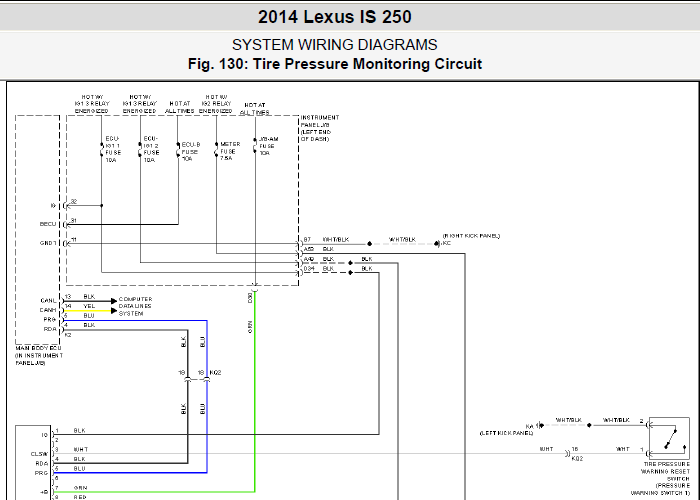Click the arrowhead on the yellow CANH line

(114, 311)
